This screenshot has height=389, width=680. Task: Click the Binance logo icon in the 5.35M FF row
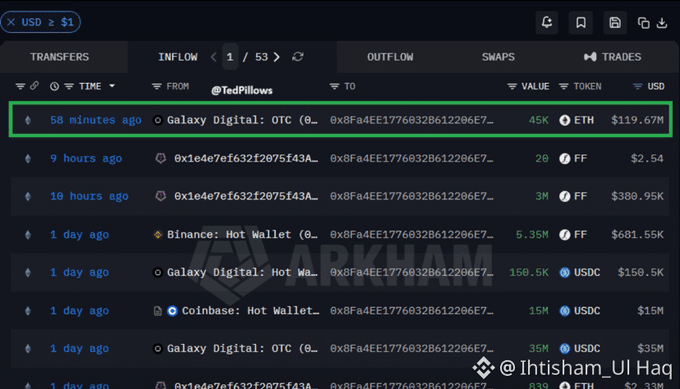pyautogui.click(x=158, y=235)
